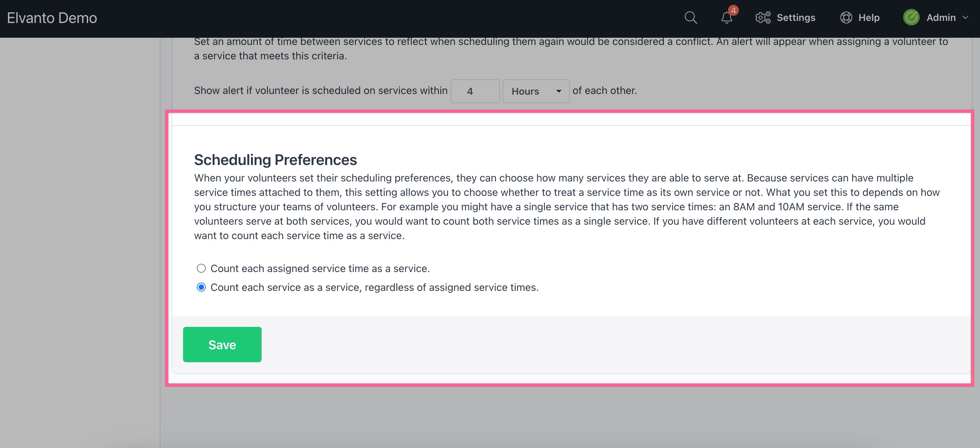980x448 pixels.
Task: Click the conflict hours number field
Action: [x=475, y=91]
